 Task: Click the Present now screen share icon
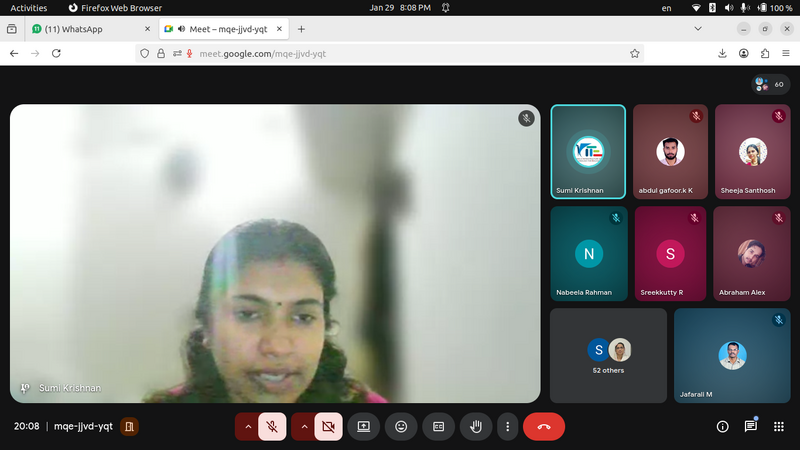364,427
